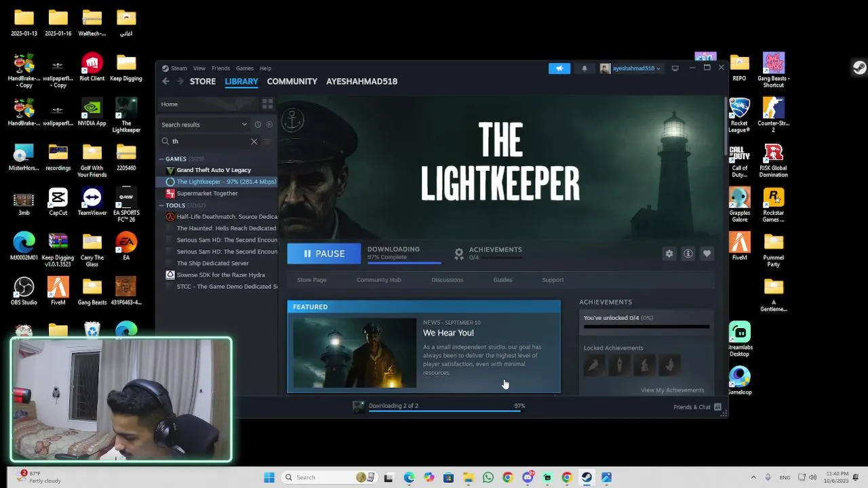Open OBS Studio desktop shortcut
The width and height of the screenshot is (868, 488).
point(24,291)
